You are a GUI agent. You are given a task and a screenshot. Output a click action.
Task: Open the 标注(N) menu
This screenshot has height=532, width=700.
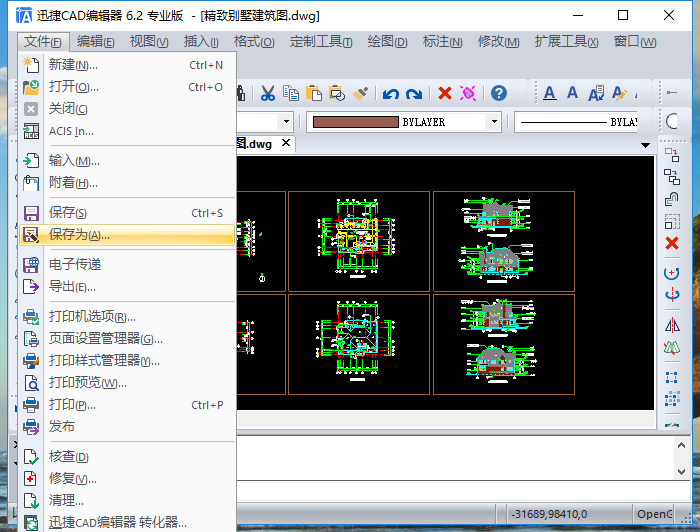(442, 42)
